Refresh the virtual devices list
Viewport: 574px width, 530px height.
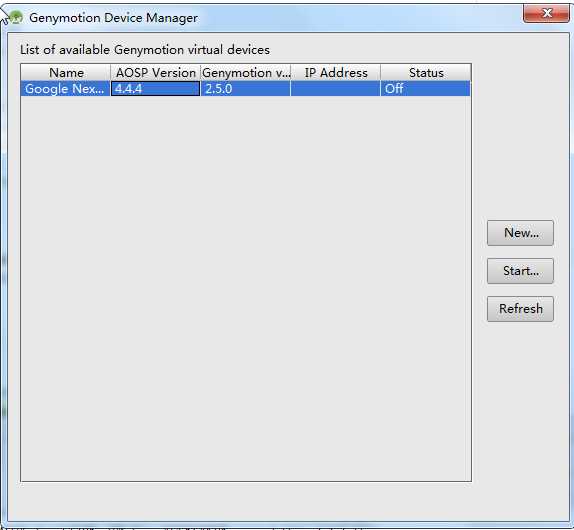tap(520, 309)
